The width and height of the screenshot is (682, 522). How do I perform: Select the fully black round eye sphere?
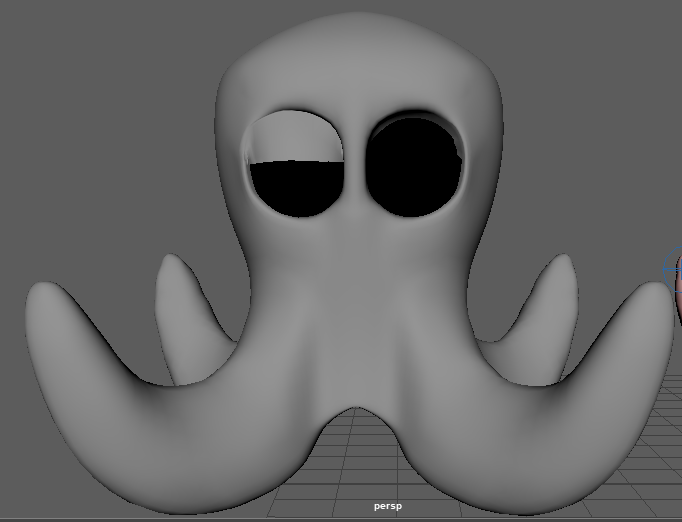tap(415, 167)
